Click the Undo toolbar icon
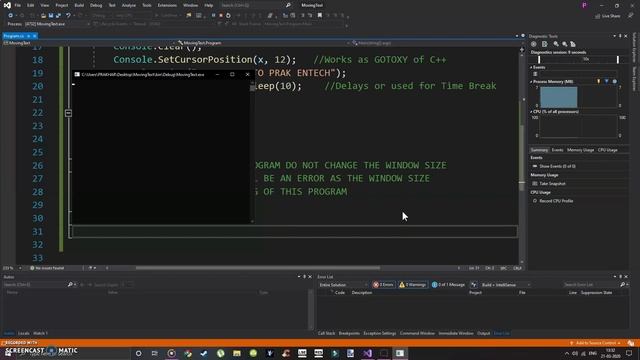The width and height of the screenshot is (640, 360). pyautogui.click(x=68, y=16)
